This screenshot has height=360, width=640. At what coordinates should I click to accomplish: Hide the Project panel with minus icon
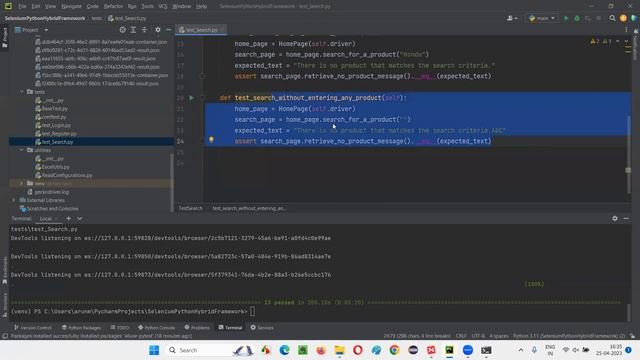pos(168,30)
